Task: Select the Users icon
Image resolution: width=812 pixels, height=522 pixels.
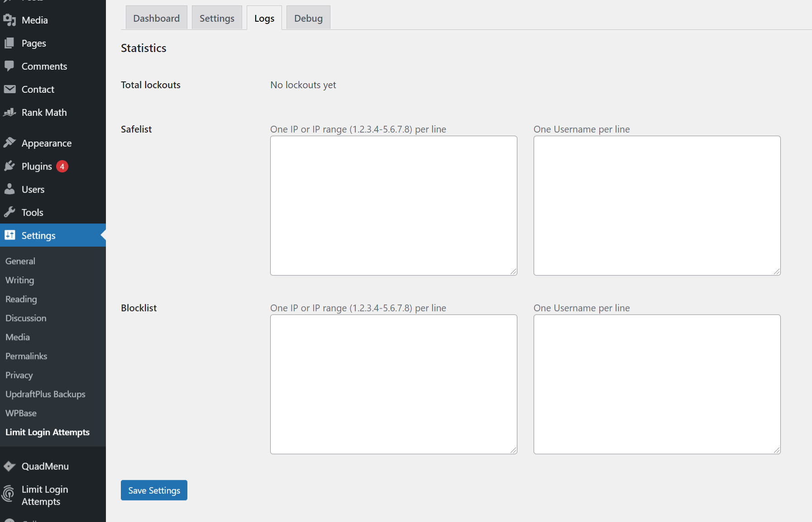Action: pos(10,189)
